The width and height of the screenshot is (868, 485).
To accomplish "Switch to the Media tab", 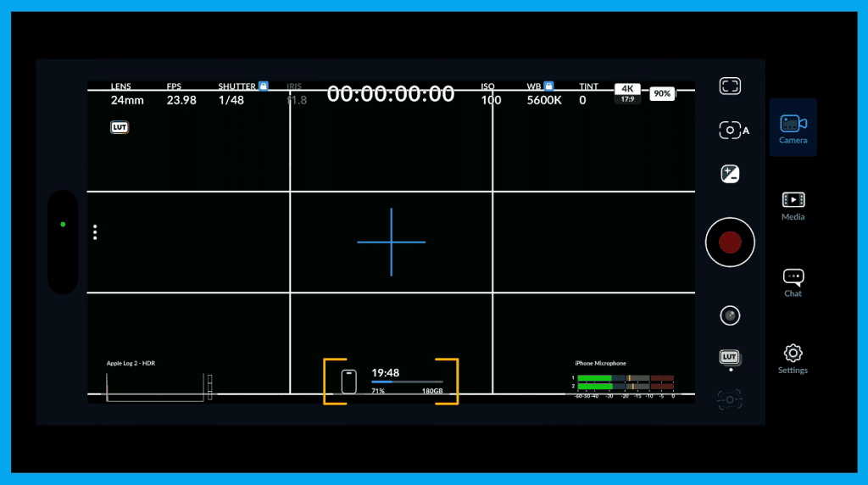I will tap(793, 205).
